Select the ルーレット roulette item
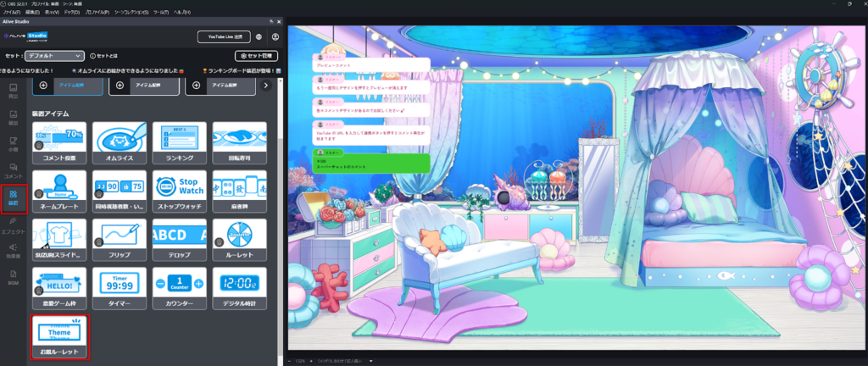The height and width of the screenshot is (366, 868). (239, 240)
